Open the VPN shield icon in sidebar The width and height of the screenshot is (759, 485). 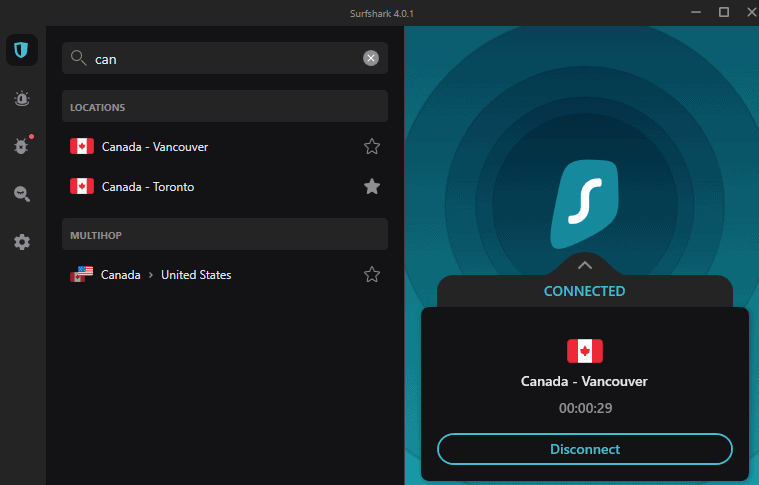point(22,50)
